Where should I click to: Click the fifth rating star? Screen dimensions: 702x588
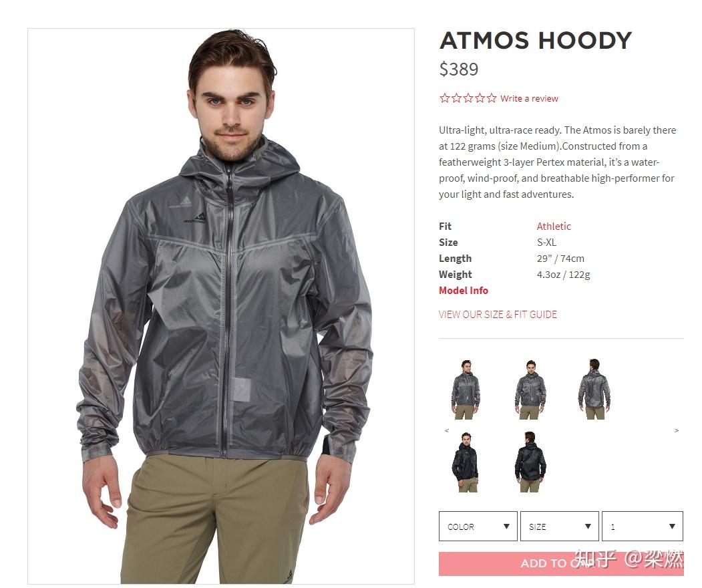[x=492, y=98]
